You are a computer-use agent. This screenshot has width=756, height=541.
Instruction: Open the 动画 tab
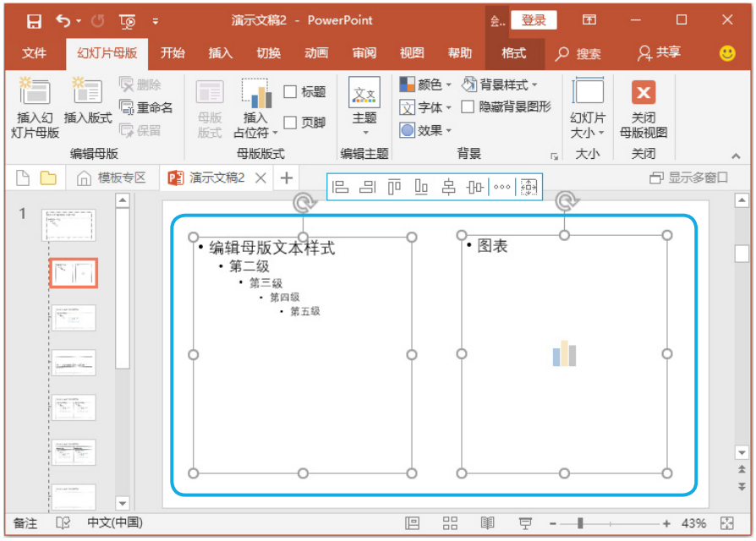(315, 53)
